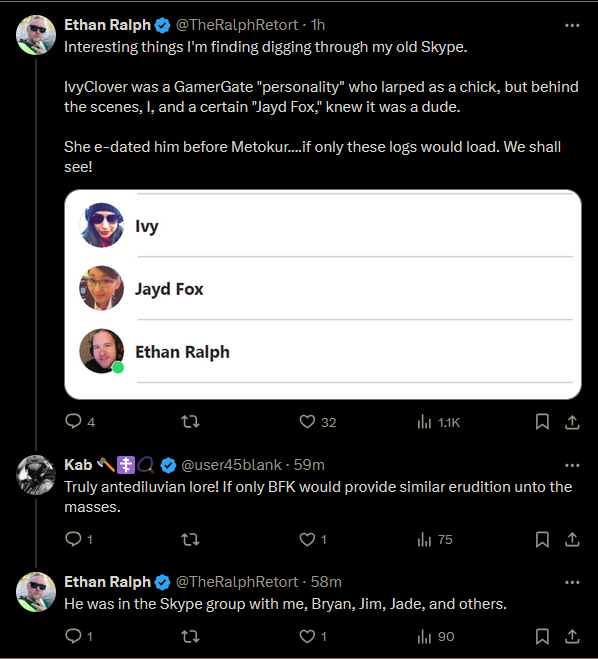598x659 pixels.
Task: View analytics showing 90 views
Action: (436, 637)
